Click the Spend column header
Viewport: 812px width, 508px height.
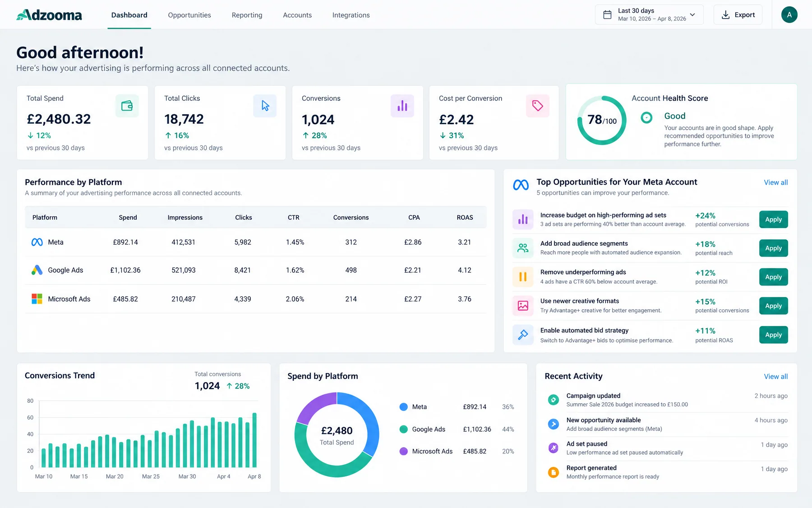pos(128,218)
